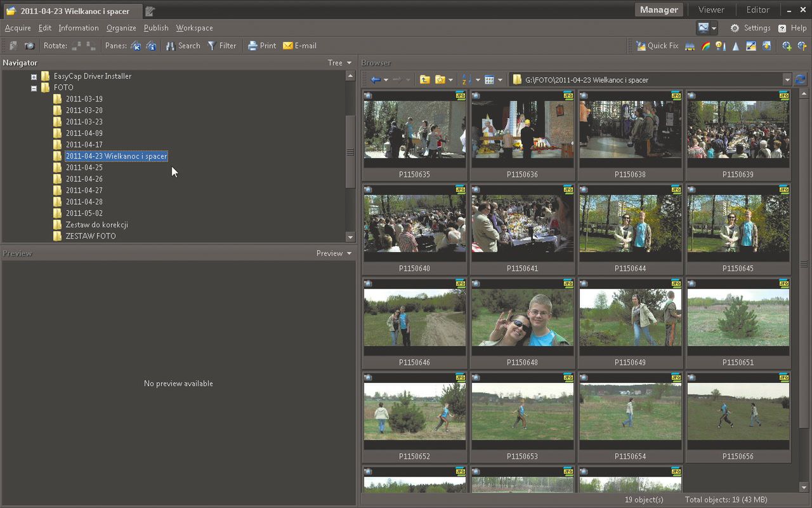This screenshot has width=812, height=508.
Task: Toggle the keywords pane icon next to Panes
Action: tap(135, 46)
